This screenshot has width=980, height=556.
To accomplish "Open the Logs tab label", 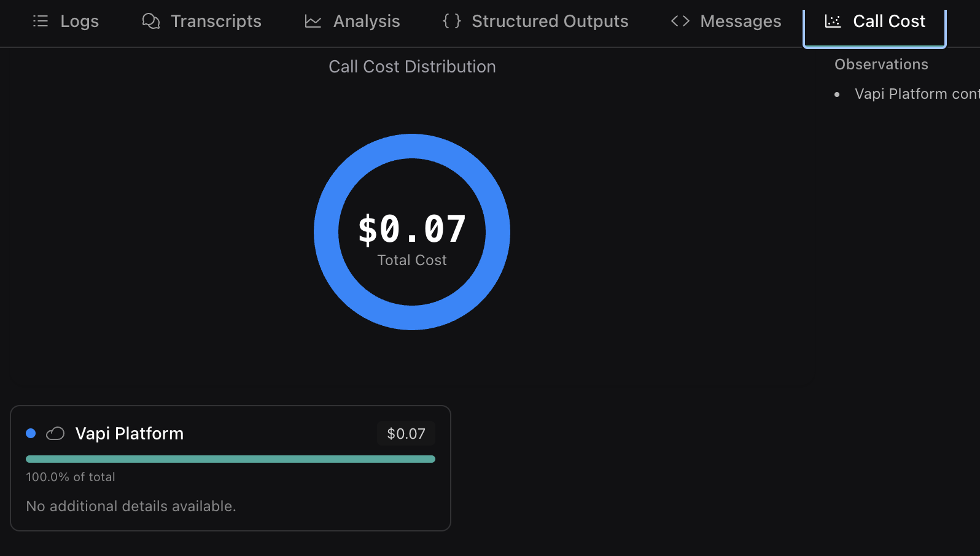I will point(79,21).
